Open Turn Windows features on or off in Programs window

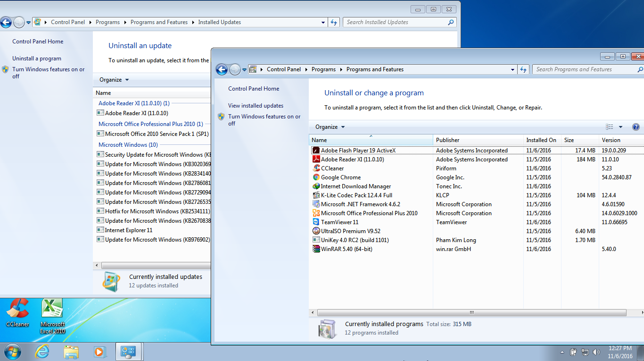[264, 120]
